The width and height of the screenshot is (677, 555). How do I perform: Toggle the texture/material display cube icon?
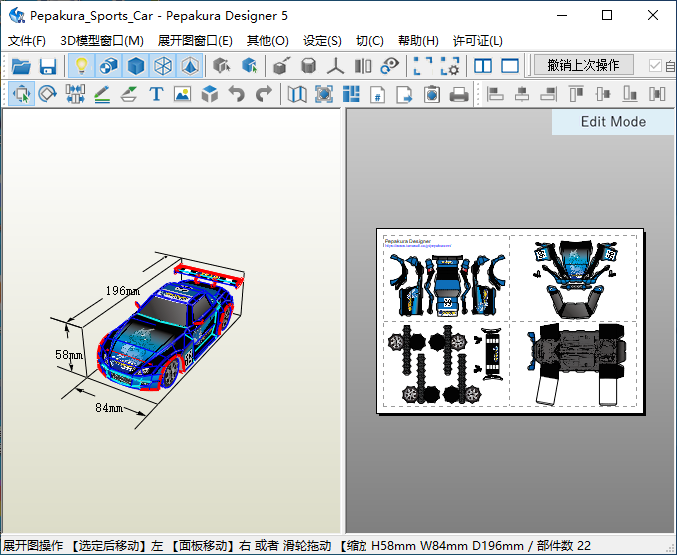click(x=108, y=66)
